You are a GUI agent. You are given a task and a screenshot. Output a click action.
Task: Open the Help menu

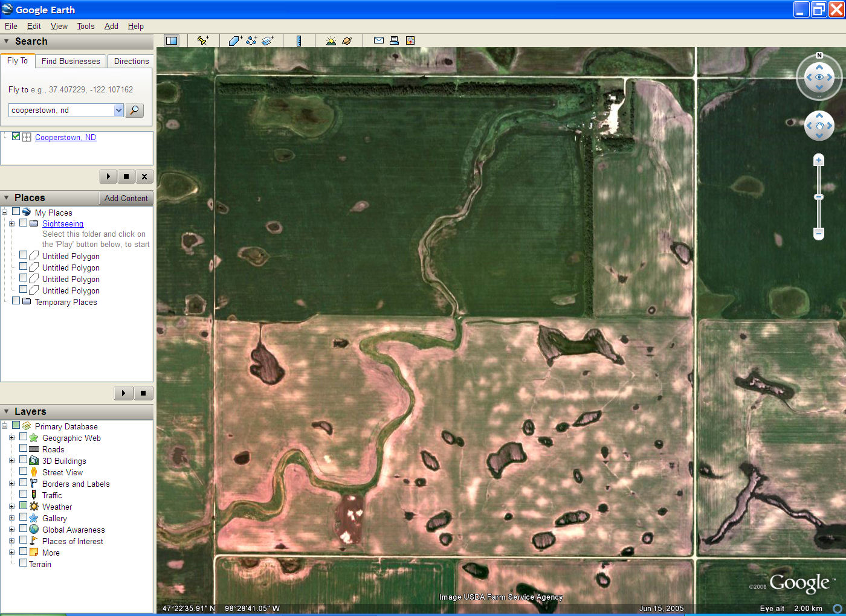[x=136, y=26]
